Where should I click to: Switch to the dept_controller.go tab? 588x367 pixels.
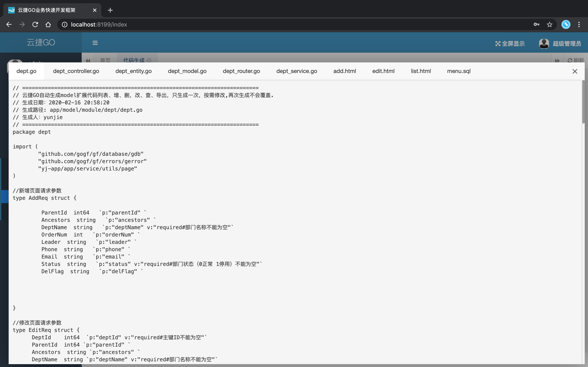(x=76, y=71)
